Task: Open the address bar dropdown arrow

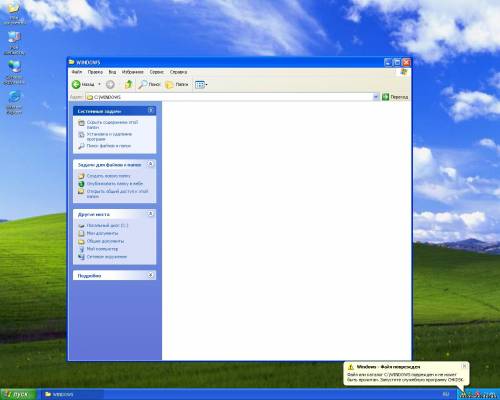Action: tap(376, 97)
